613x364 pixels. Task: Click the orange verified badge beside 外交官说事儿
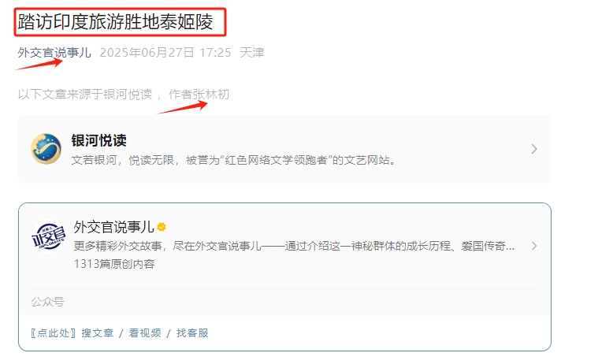pos(162,227)
